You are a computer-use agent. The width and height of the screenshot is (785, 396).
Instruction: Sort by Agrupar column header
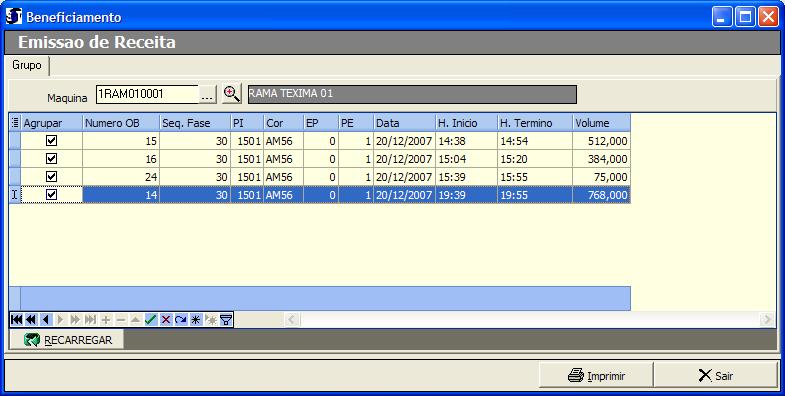52,123
